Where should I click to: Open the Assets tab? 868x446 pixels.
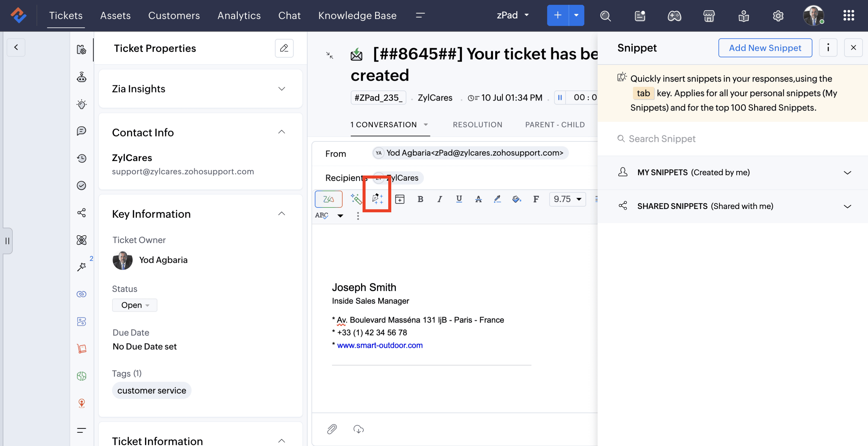click(x=115, y=15)
